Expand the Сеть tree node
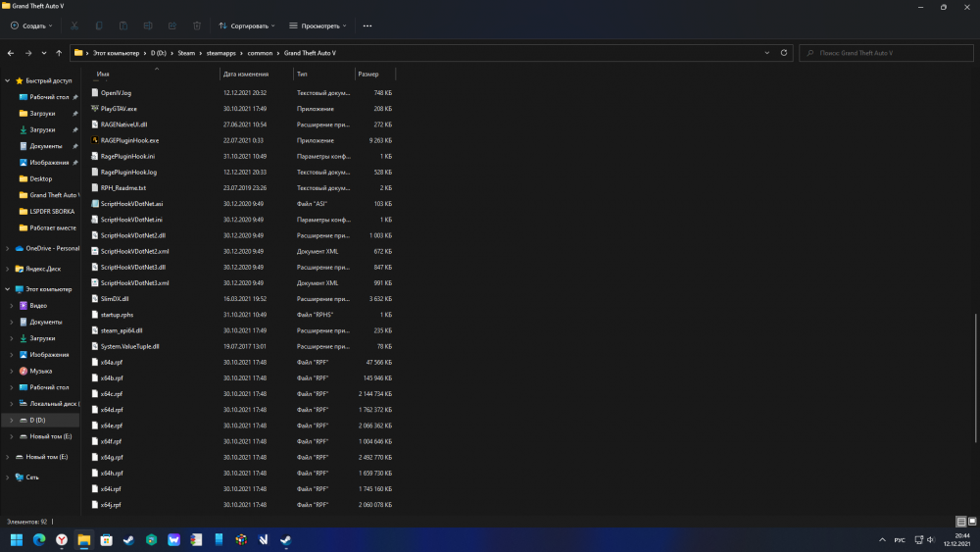980x552 pixels. [8, 477]
